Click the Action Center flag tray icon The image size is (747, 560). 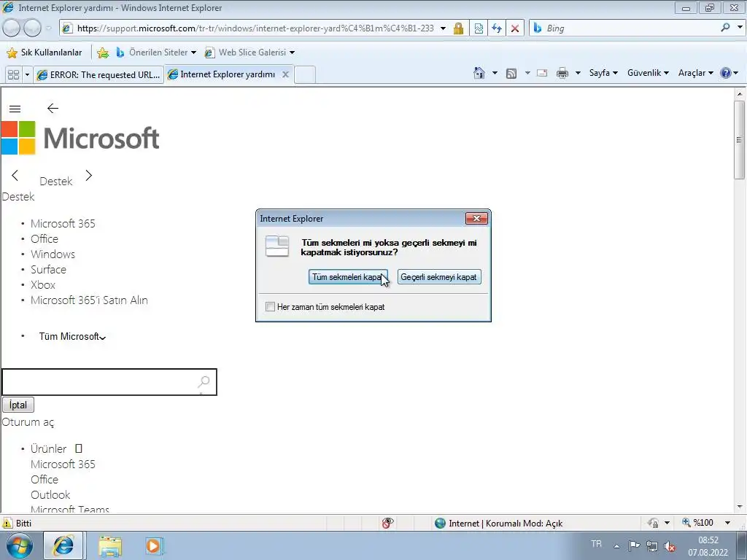pos(634,546)
